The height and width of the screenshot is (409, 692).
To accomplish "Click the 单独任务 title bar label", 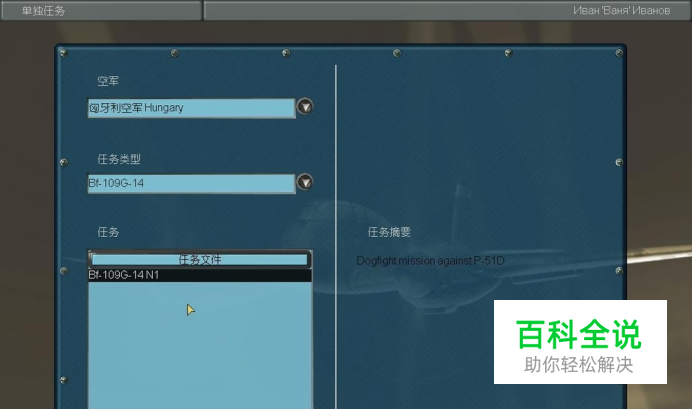I will coord(43,11).
